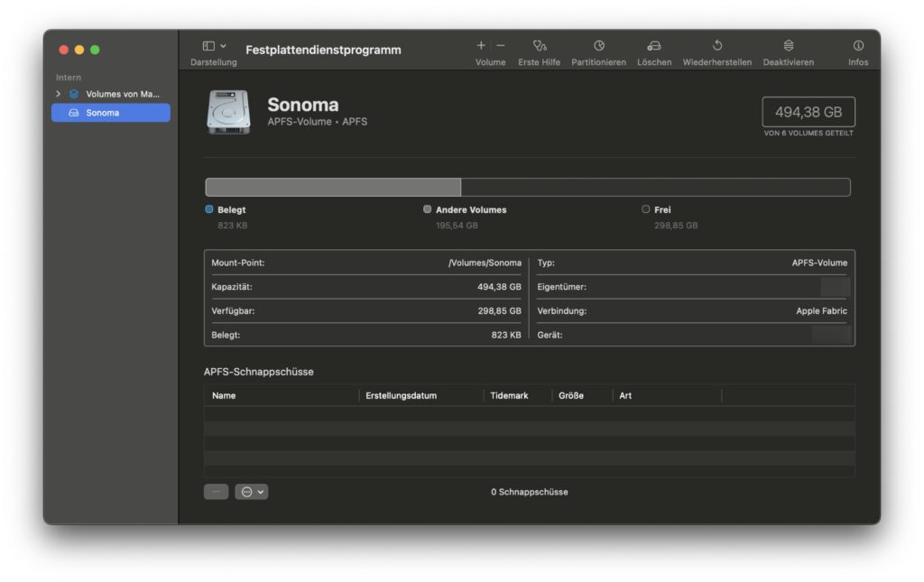The height and width of the screenshot is (582, 924).
Task: Sort snapshots by Erstellungsdatum column
Action: pos(400,395)
